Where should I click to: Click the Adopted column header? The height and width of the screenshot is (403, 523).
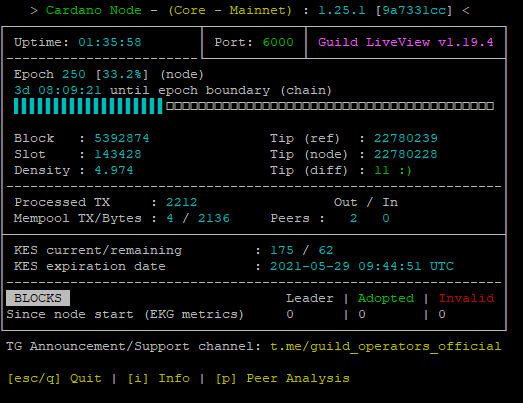pyautogui.click(x=386, y=298)
